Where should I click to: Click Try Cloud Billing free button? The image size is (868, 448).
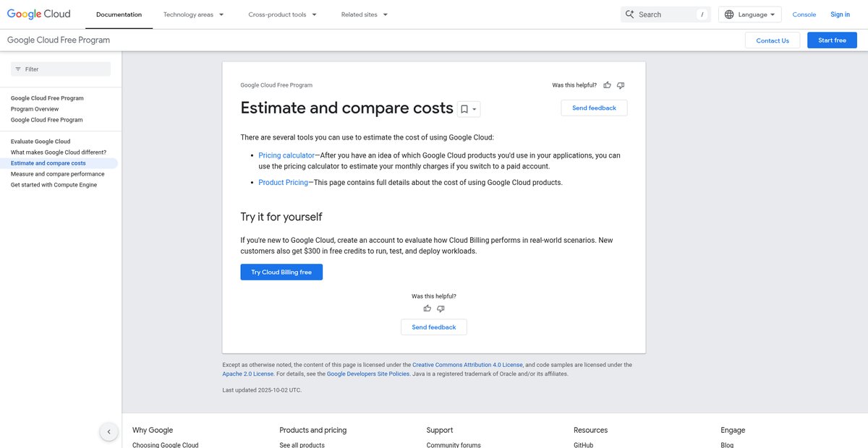[281, 272]
